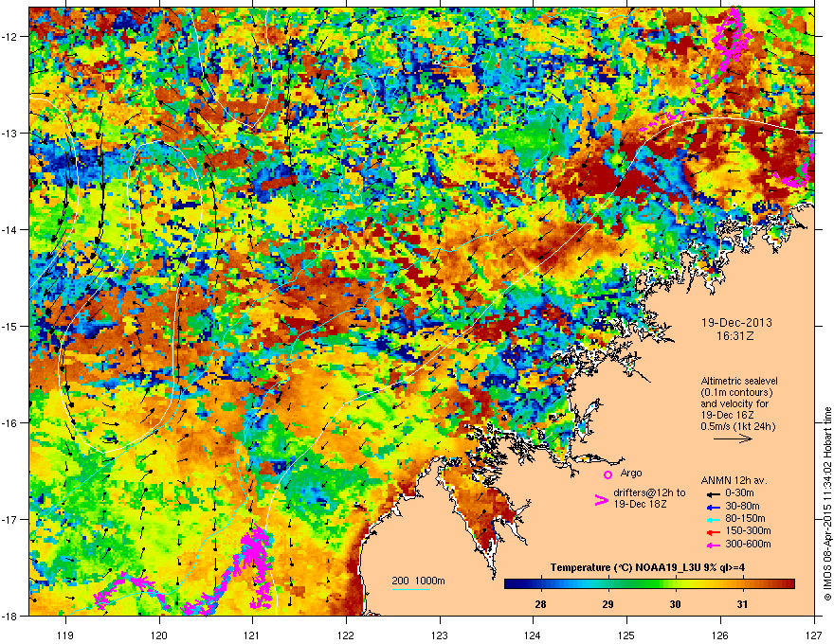Click the '80-150m' depth label

[745, 519]
